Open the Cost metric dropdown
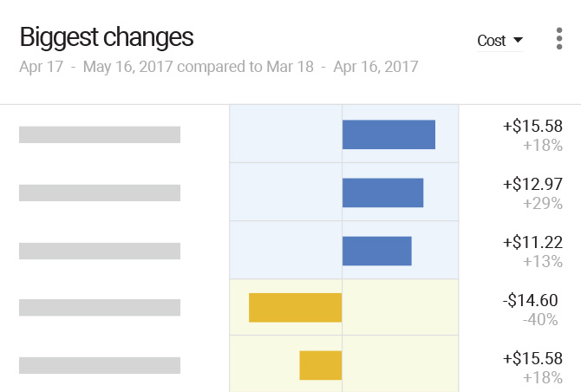 [500, 41]
